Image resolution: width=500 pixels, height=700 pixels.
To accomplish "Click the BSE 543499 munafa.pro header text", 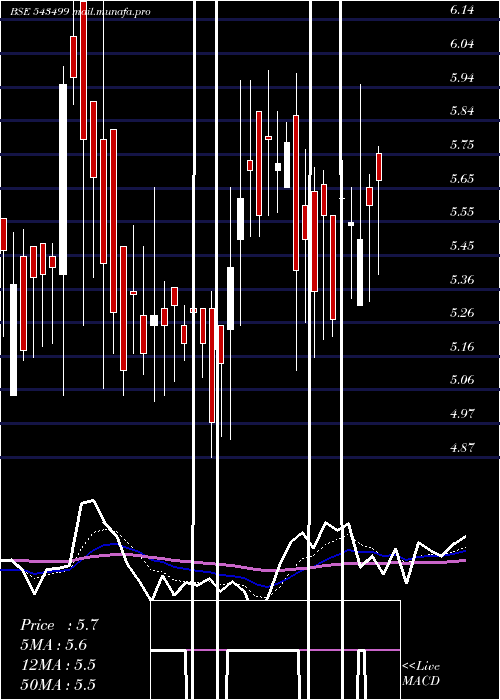I will point(80,12).
